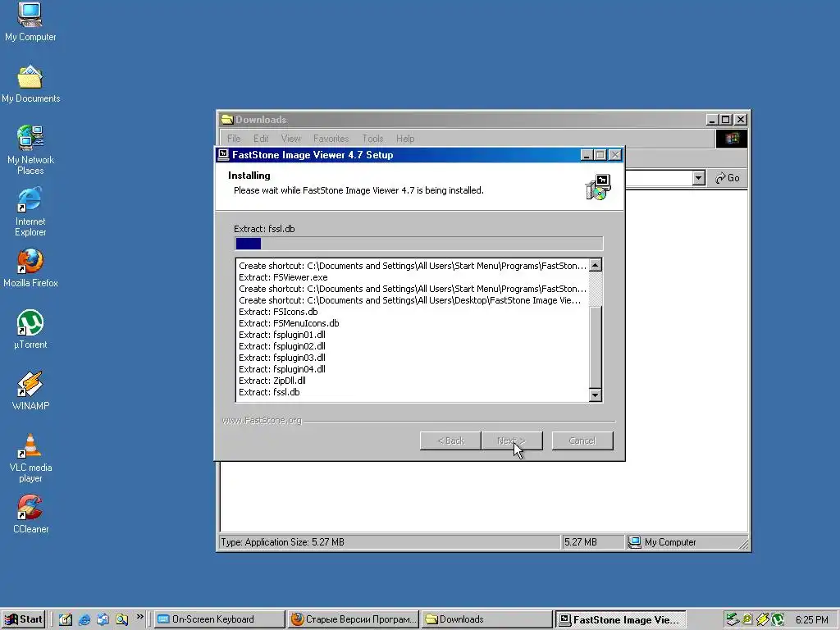Open the Help menu in Downloads window
The width and height of the screenshot is (840, 630).
[x=405, y=139]
